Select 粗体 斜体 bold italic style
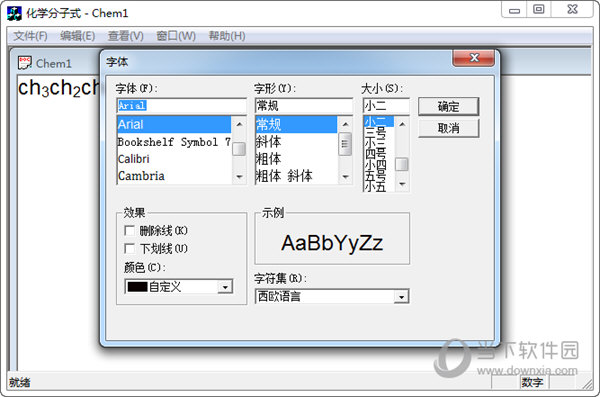 coord(297,176)
